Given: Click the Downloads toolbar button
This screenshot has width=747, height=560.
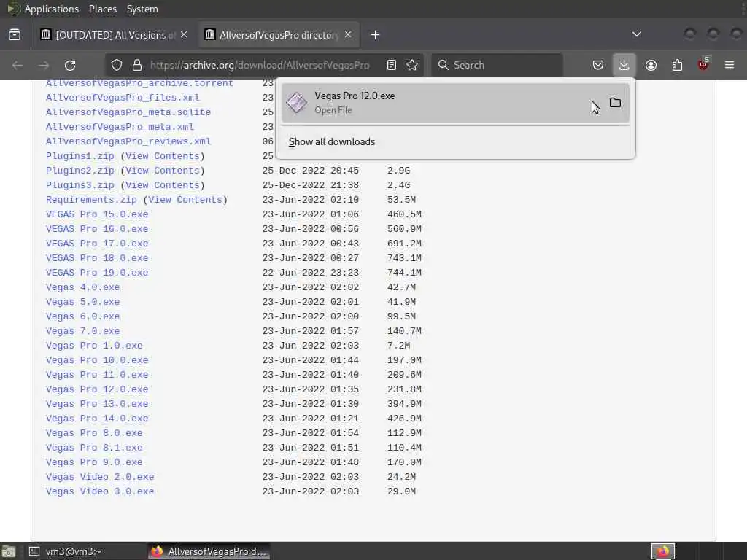Looking at the screenshot, I should point(624,65).
